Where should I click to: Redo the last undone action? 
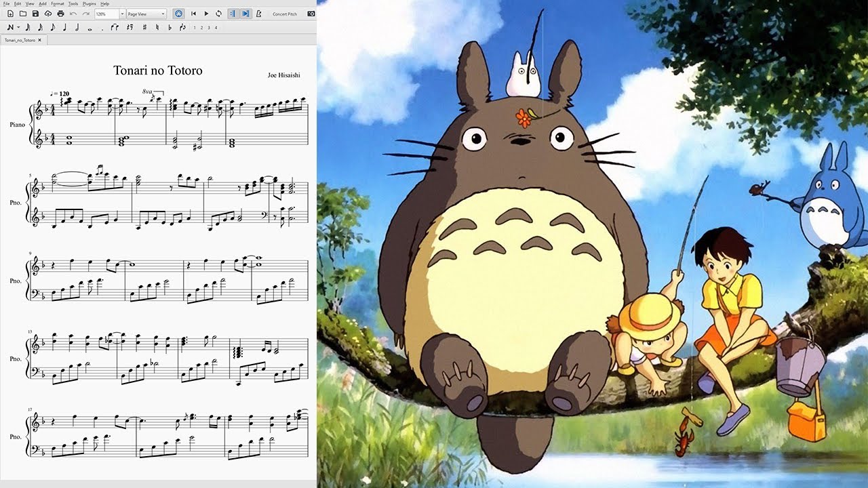coord(86,14)
